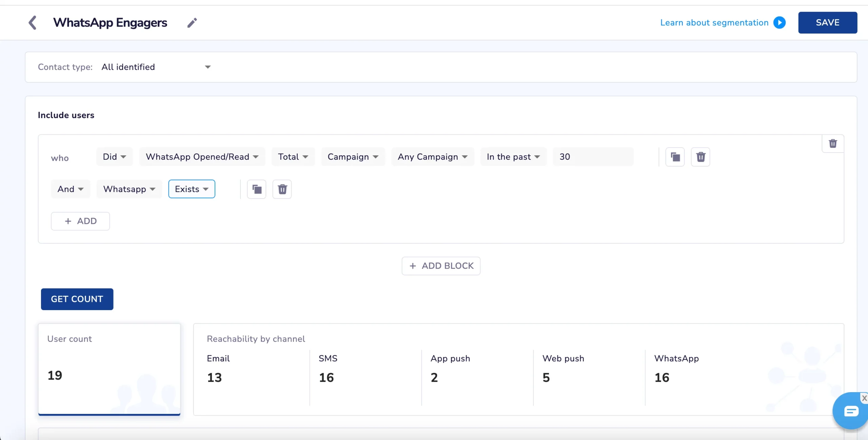Click the SAVE button
868x440 pixels.
pos(827,23)
